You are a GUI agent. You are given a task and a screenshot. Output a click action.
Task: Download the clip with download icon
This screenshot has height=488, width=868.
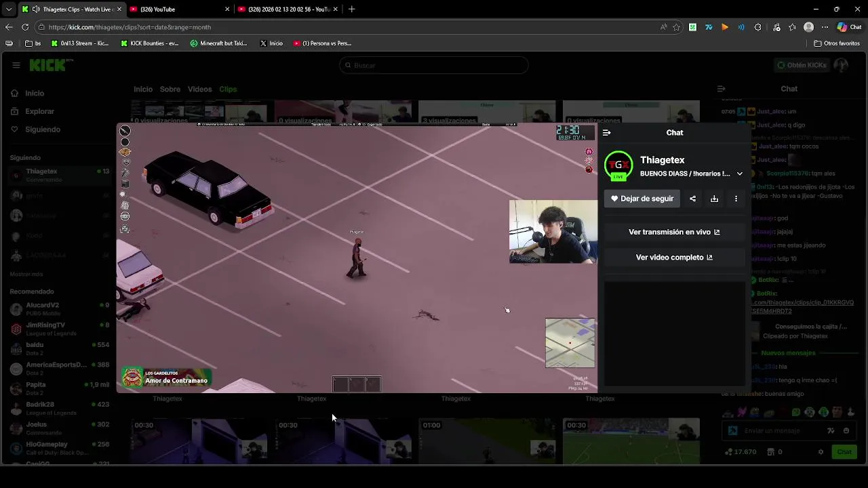(714, 199)
